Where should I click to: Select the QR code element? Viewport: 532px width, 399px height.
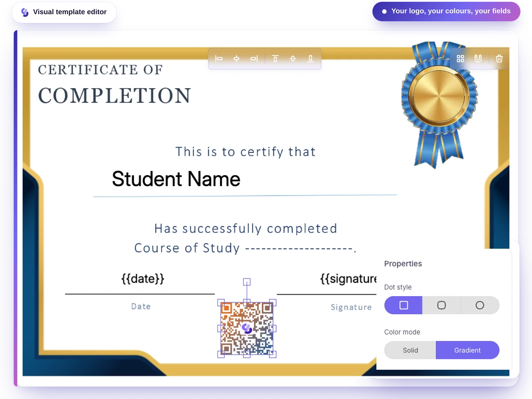click(x=247, y=329)
